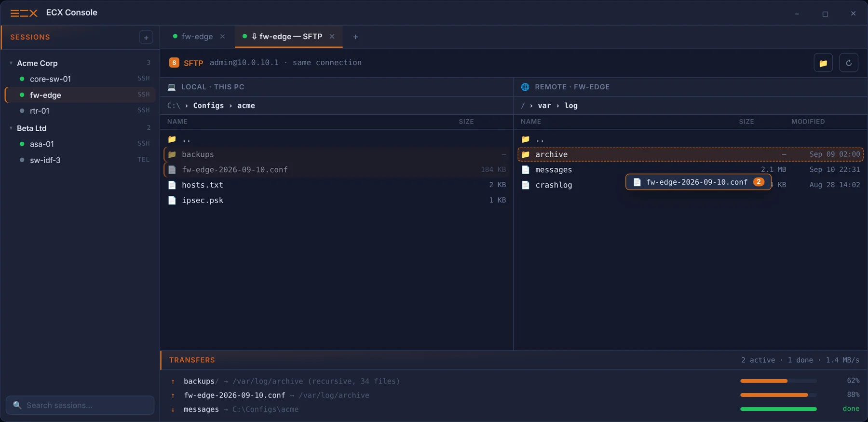The height and width of the screenshot is (422, 868).
Task: Click the remote messages file icon
Action: tap(526, 170)
